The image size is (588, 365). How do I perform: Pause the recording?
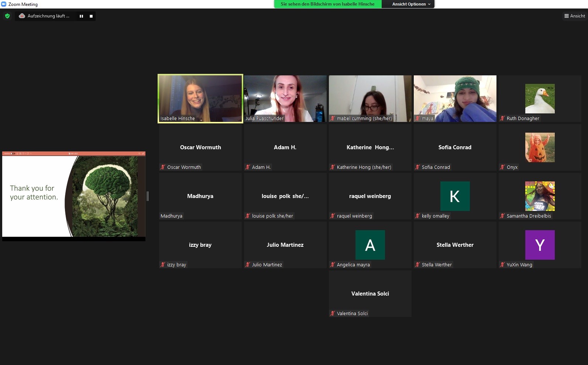(x=81, y=16)
